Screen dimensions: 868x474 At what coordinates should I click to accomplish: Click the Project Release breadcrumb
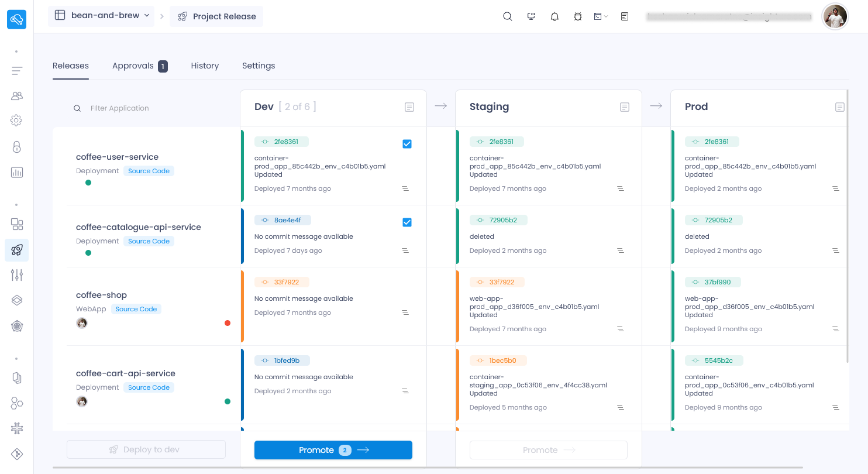coord(216,16)
